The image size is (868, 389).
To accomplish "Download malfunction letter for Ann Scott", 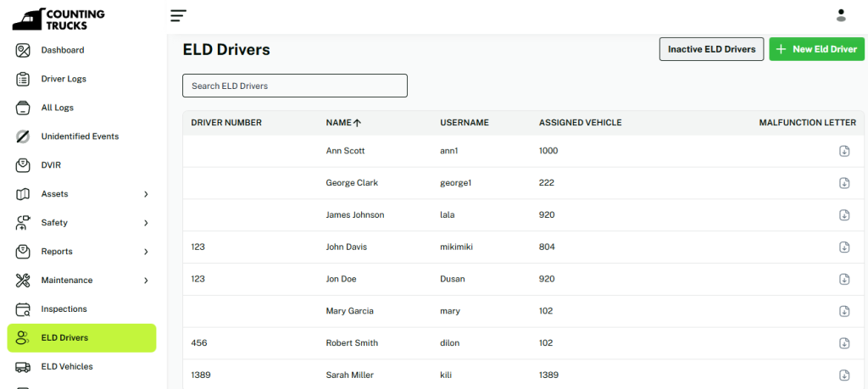I will click(x=844, y=151).
